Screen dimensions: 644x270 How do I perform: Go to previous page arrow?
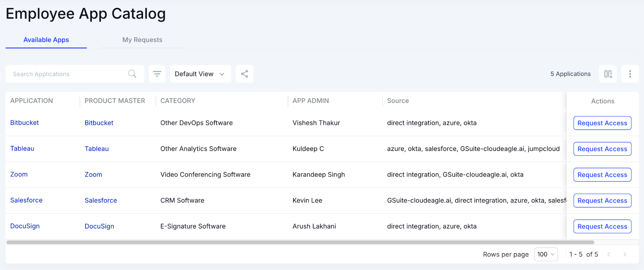click(609, 254)
